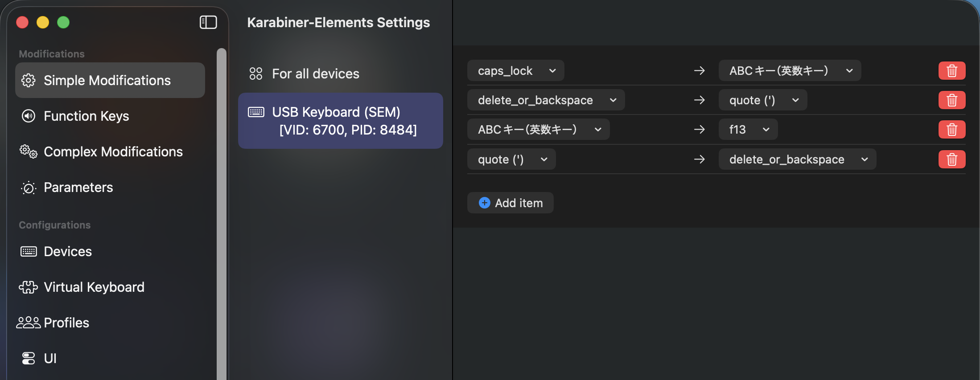Delete the caps_lock mapping row

click(952, 71)
